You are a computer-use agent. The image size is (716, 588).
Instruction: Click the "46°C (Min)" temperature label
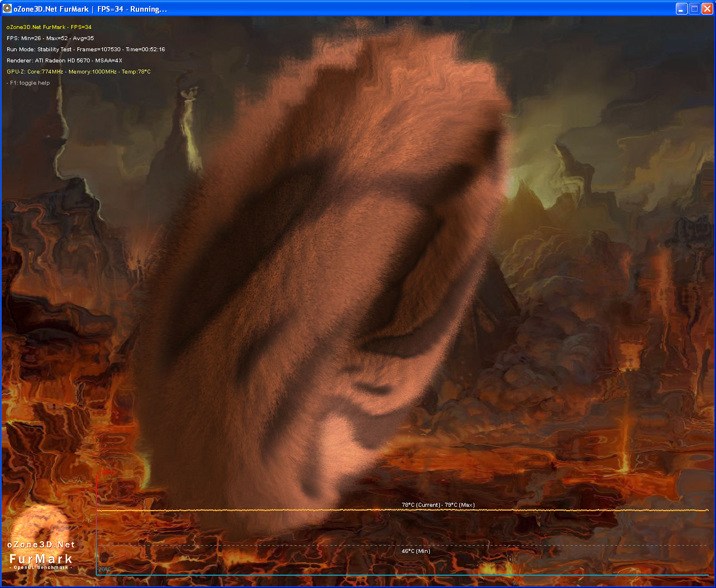pyautogui.click(x=416, y=551)
